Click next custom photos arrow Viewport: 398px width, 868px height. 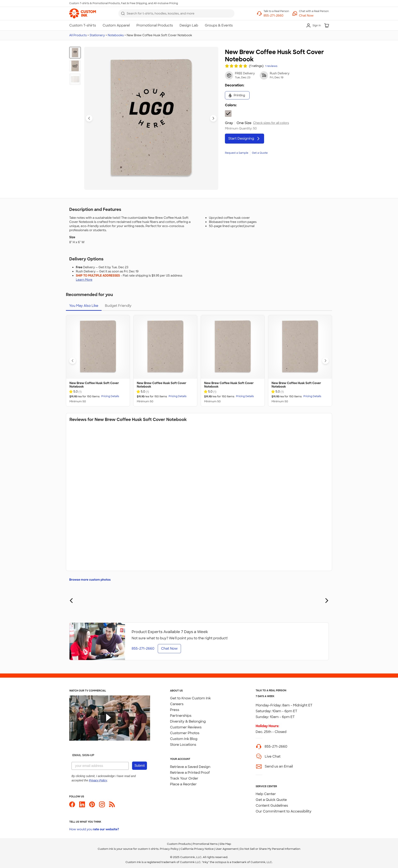[326, 601]
